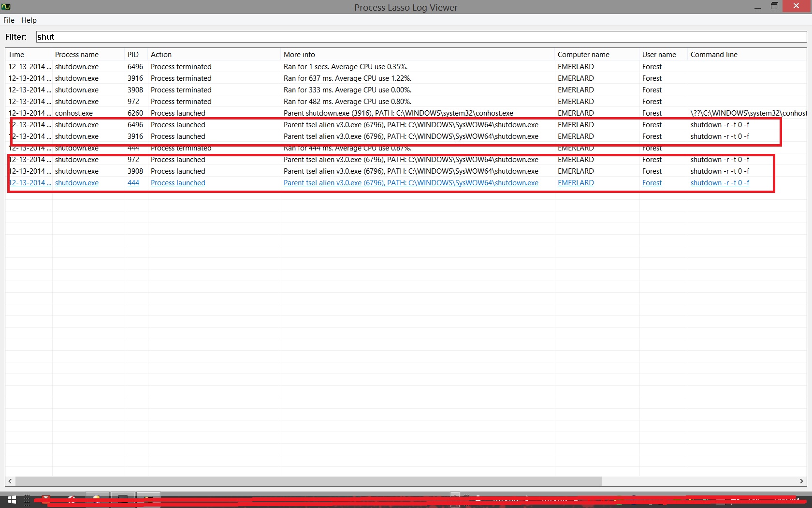
Task: Minimize the Log Viewer window
Action: pos(758,7)
